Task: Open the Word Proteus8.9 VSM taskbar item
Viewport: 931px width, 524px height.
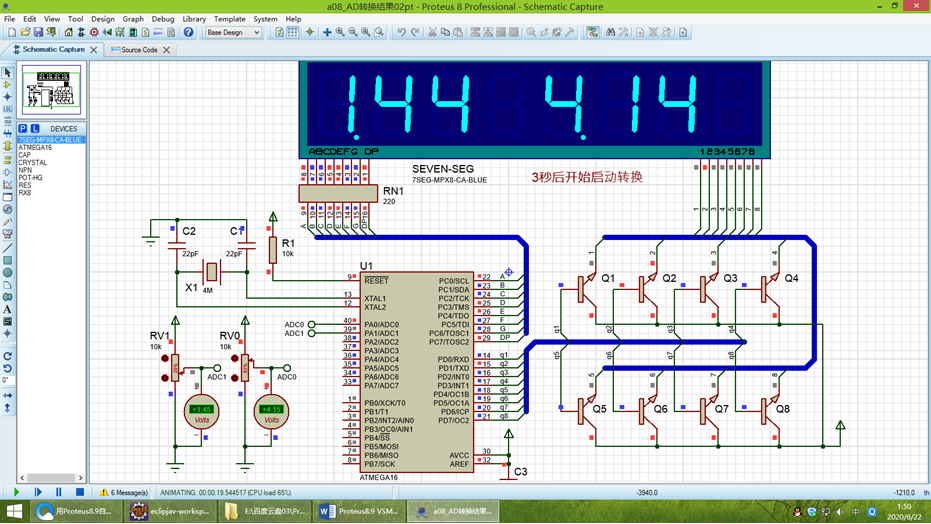Action: [x=359, y=511]
